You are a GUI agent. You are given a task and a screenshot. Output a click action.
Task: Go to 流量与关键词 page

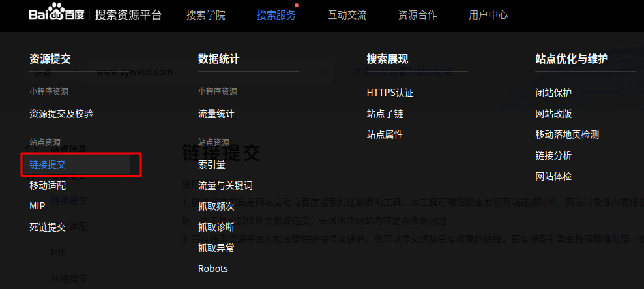(x=225, y=186)
